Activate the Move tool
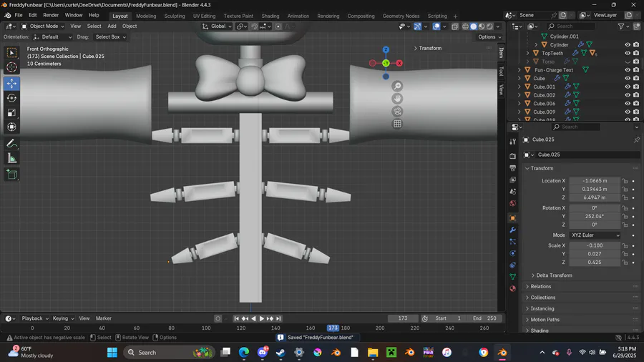The width and height of the screenshot is (644, 362). tap(11, 83)
